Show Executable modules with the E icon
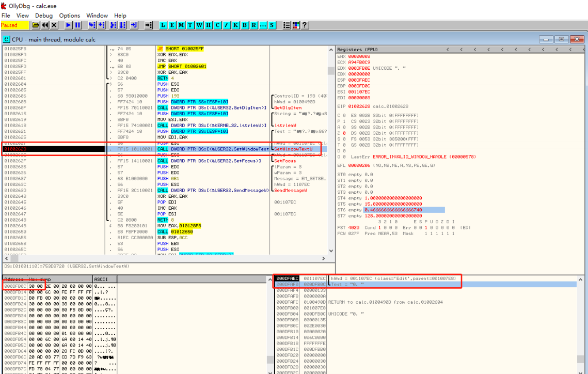 172,25
